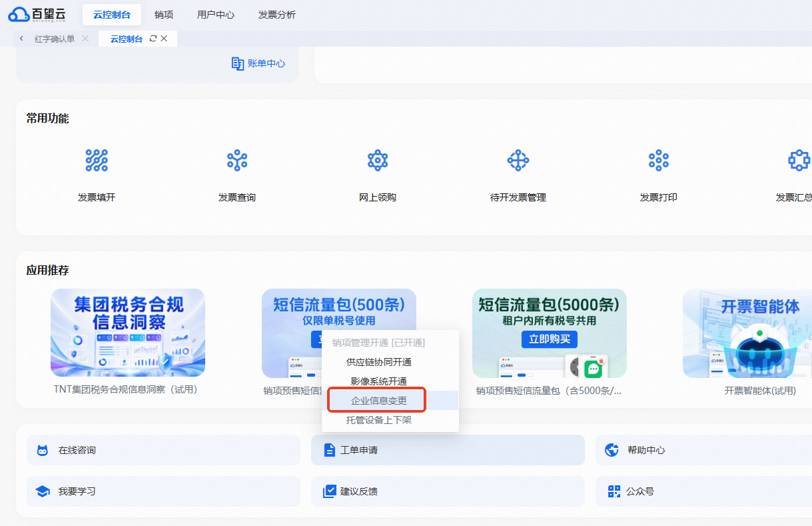Click the 工单申请 document icon
The height and width of the screenshot is (526, 812).
coord(329,450)
